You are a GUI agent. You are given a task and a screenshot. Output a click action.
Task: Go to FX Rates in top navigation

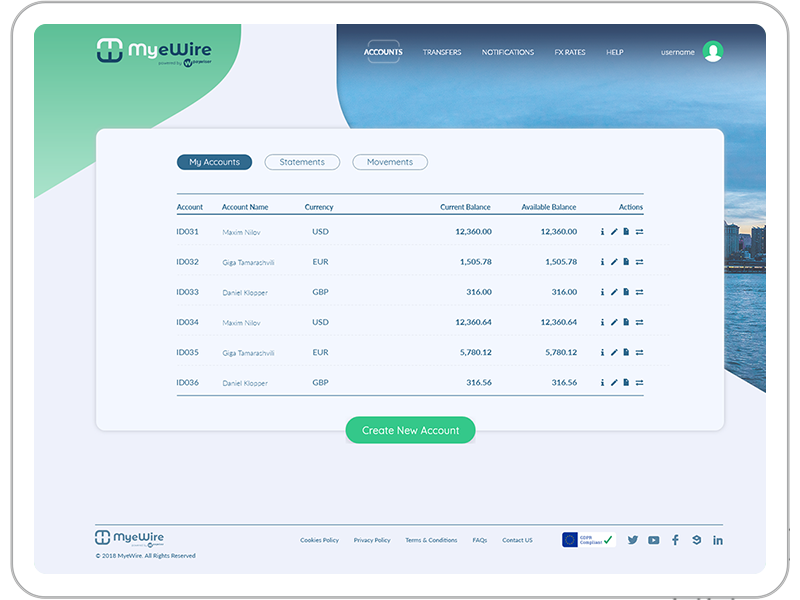pyautogui.click(x=570, y=52)
